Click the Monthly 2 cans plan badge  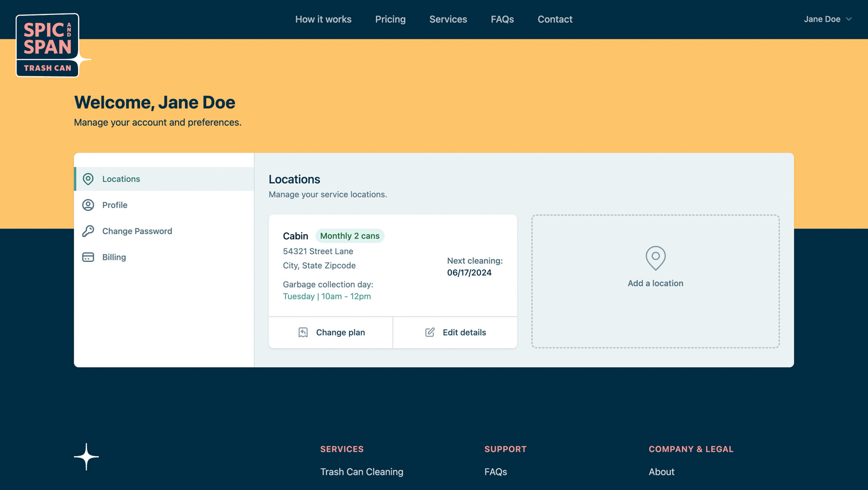click(x=350, y=236)
